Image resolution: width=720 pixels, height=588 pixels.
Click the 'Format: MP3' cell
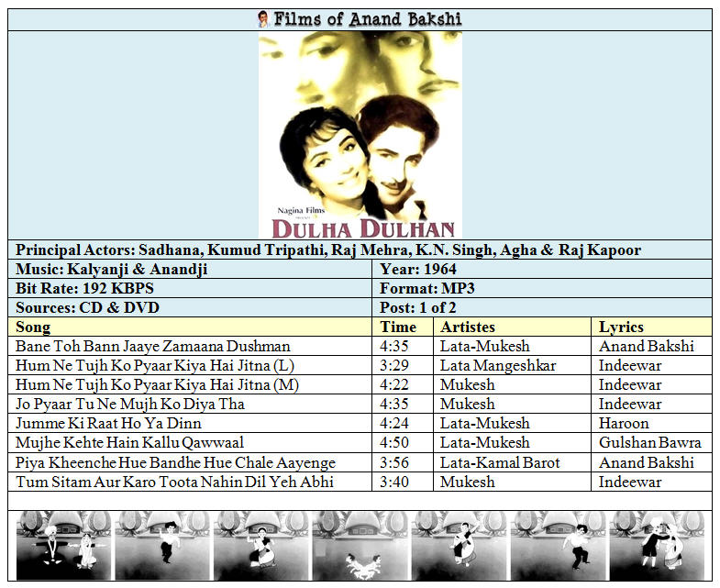[x=542, y=288]
